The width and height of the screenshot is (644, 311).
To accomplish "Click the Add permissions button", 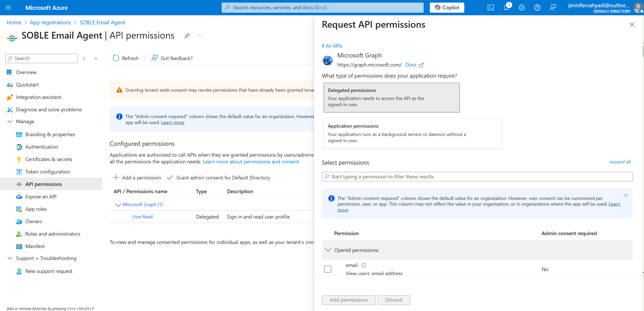I will click(349, 300).
